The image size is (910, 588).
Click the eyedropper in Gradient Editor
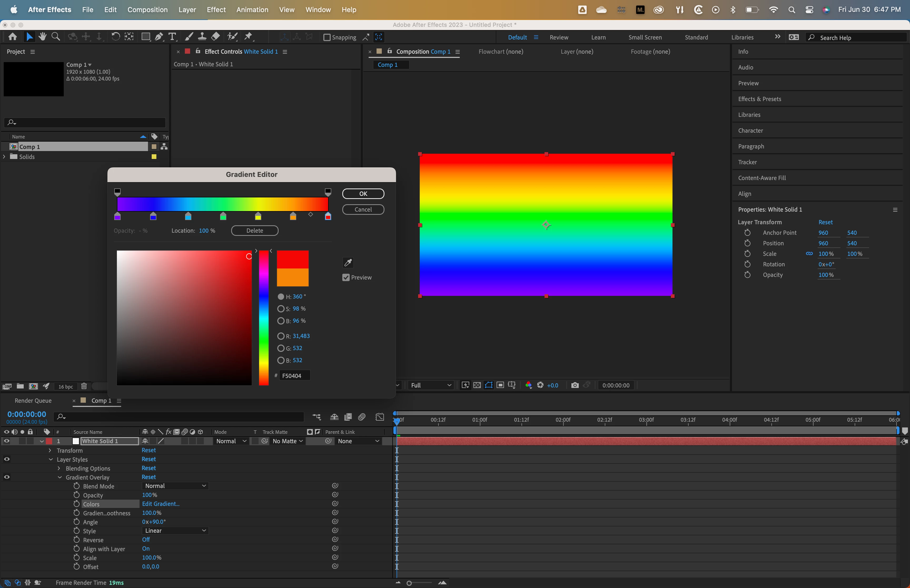348,262
